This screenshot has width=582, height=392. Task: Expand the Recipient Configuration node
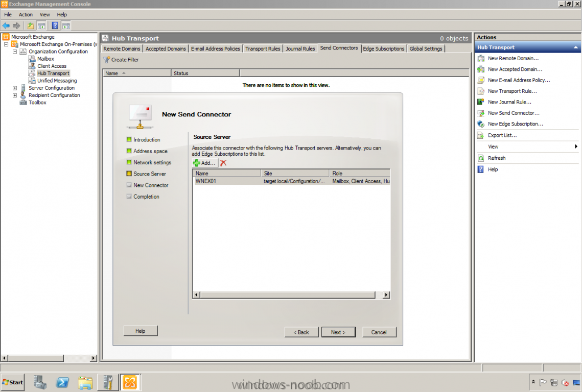tap(15, 95)
